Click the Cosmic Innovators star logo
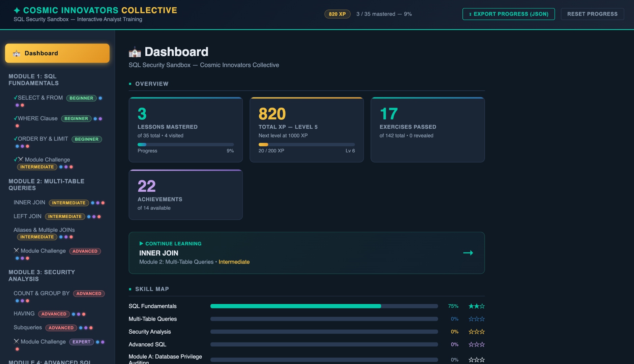The width and height of the screenshot is (634, 364). click(x=17, y=10)
